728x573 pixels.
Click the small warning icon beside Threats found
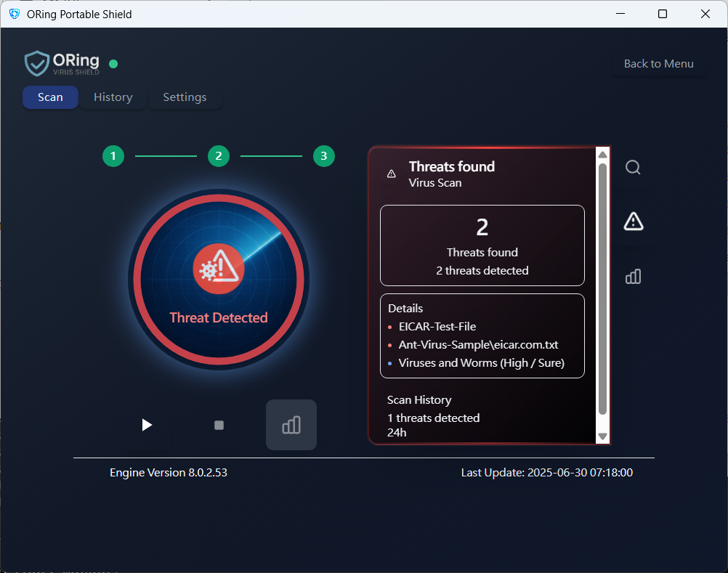(392, 174)
